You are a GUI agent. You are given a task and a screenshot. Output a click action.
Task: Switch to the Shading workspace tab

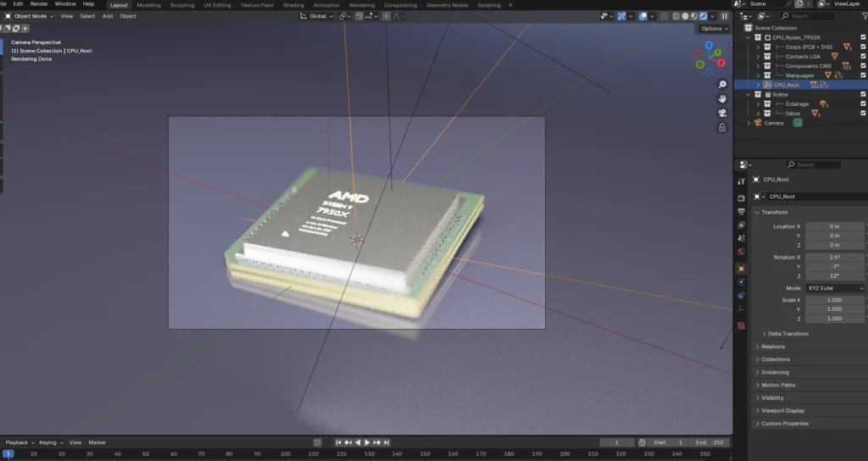pyautogui.click(x=293, y=5)
